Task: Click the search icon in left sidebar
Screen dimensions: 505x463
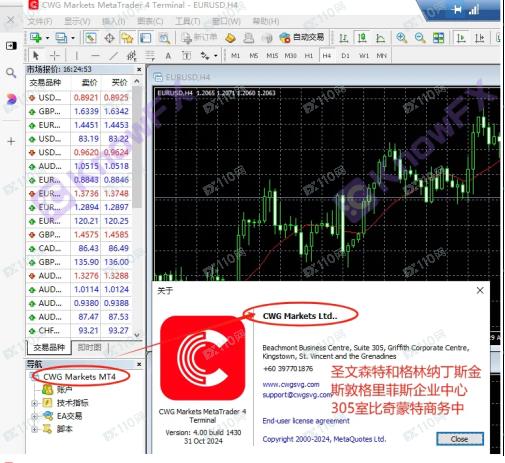Action: click(x=11, y=73)
